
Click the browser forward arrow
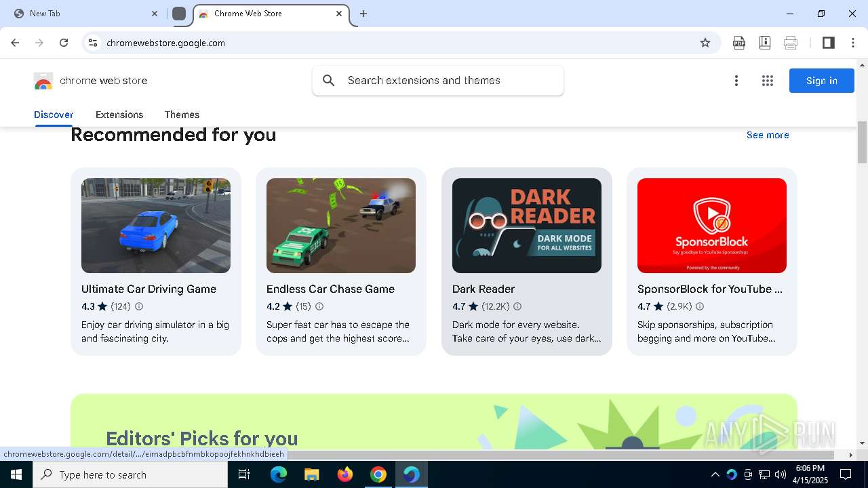[39, 43]
